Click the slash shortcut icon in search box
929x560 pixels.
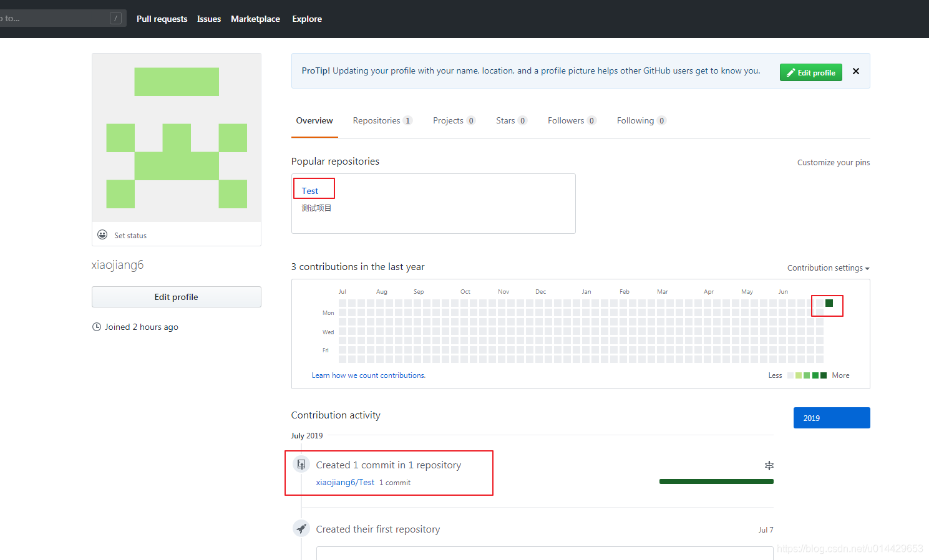point(115,18)
